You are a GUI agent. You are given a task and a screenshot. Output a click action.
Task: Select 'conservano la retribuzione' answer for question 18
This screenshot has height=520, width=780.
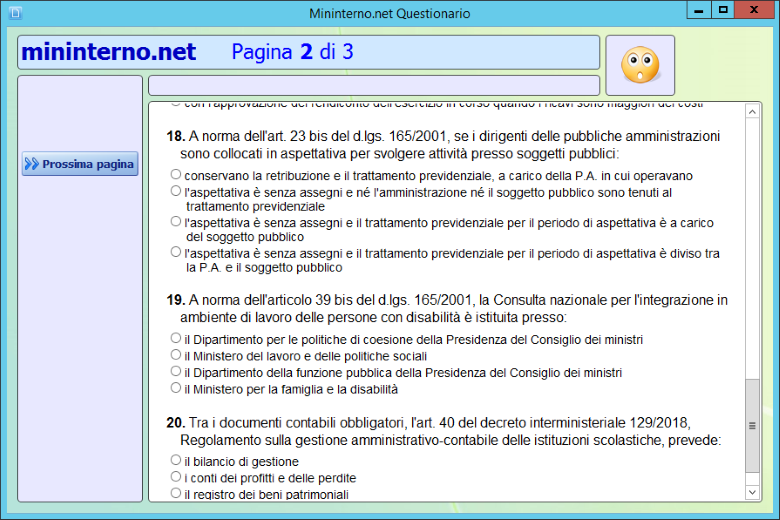(176, 175)
